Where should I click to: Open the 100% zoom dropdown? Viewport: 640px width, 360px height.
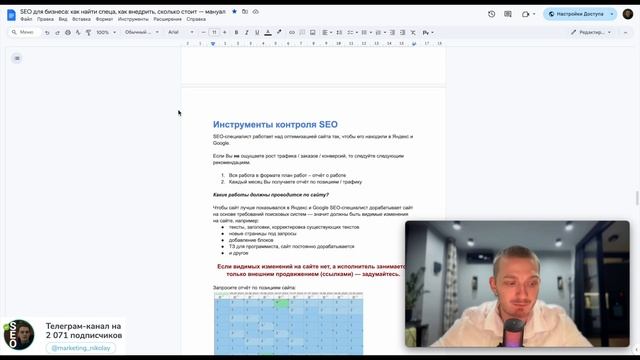click(106, 32)
